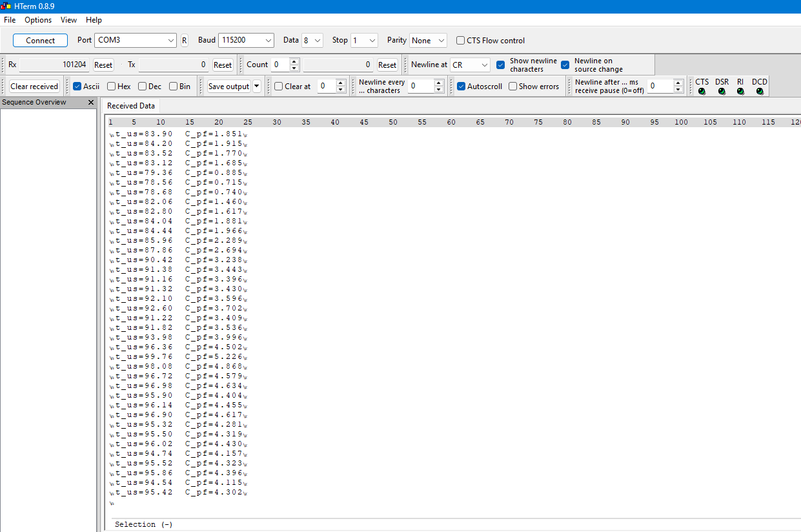Click the DCD status indicator LED
The height and width of the screenshot is (532, 801).
760,92
